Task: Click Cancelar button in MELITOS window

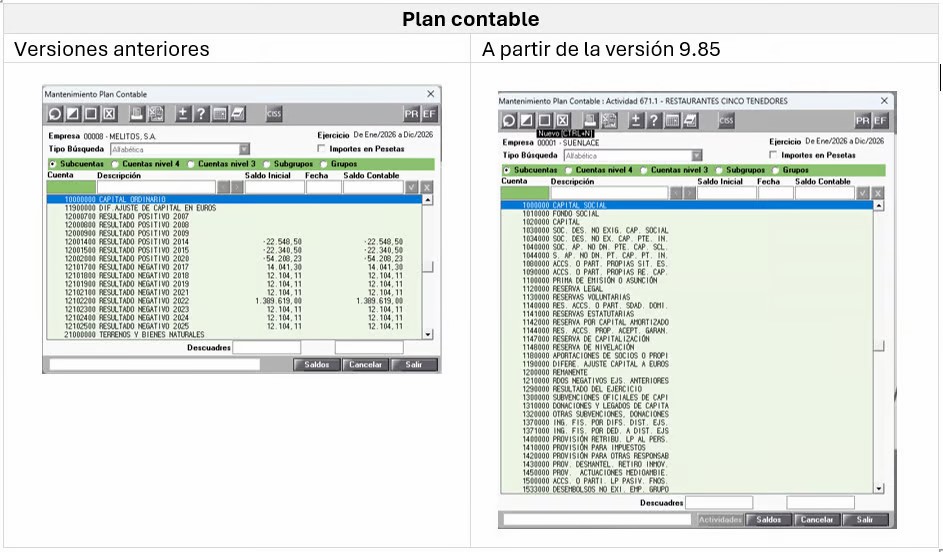Action: 365,364
